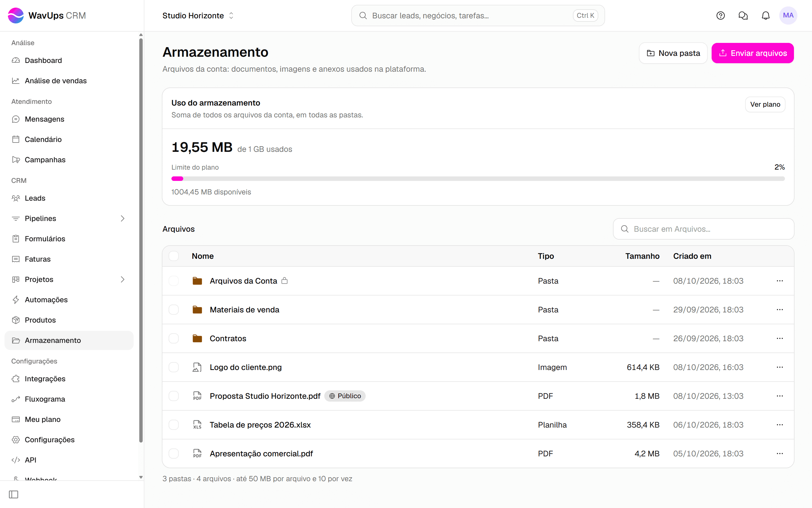Expand the Pipelines submenu chevron

[122, 218]
